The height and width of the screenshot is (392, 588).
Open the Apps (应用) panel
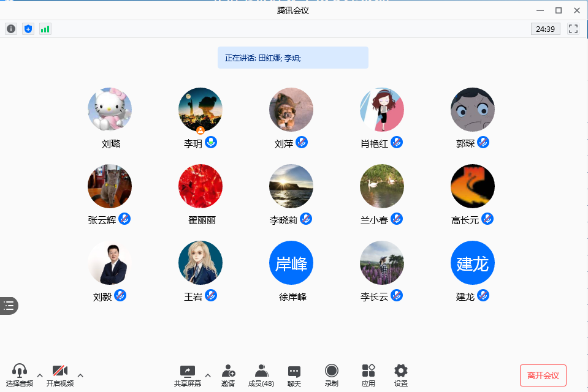pos(368,375)
